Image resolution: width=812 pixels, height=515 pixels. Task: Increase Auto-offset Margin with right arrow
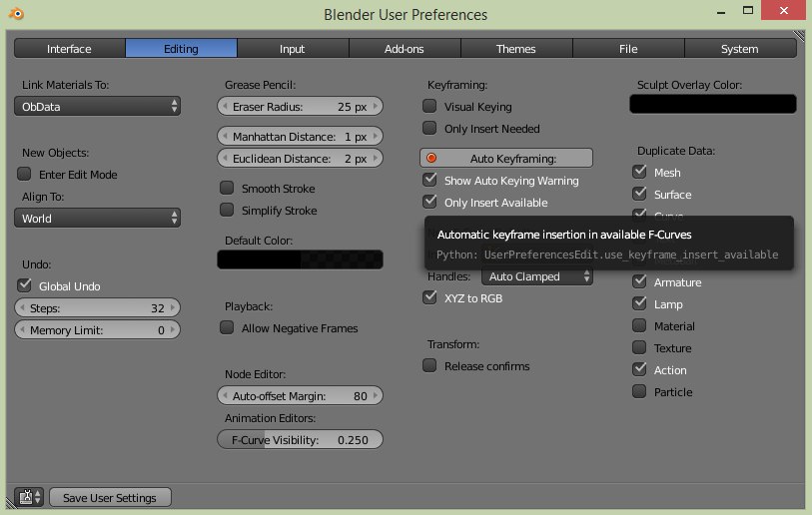376,395
